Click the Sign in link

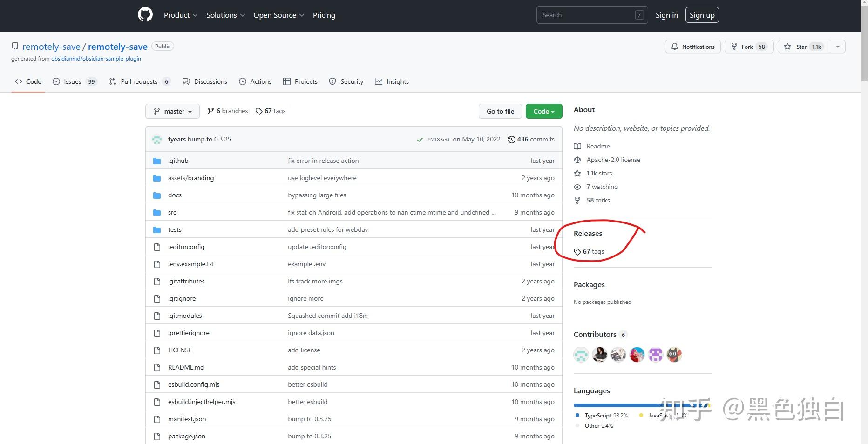667,15
